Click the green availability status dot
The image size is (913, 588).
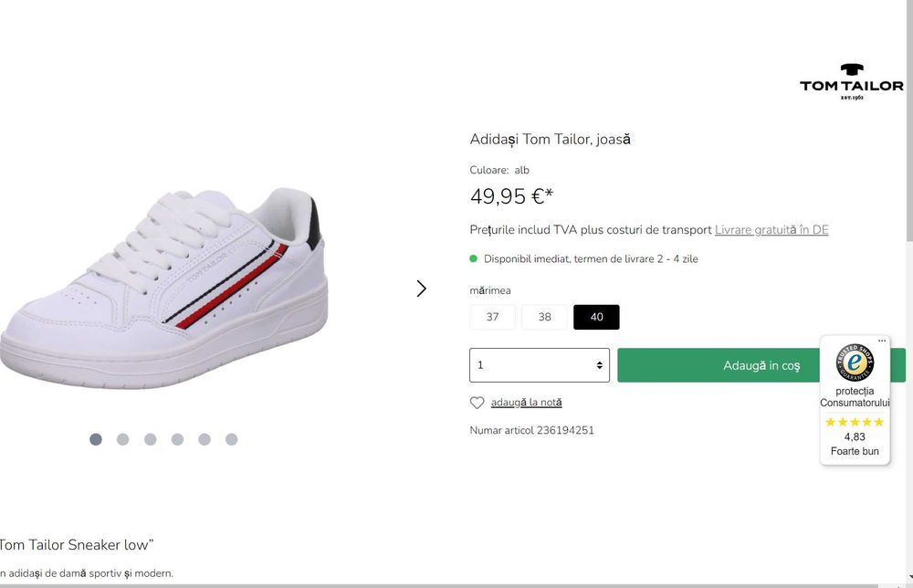coord(473,258)
